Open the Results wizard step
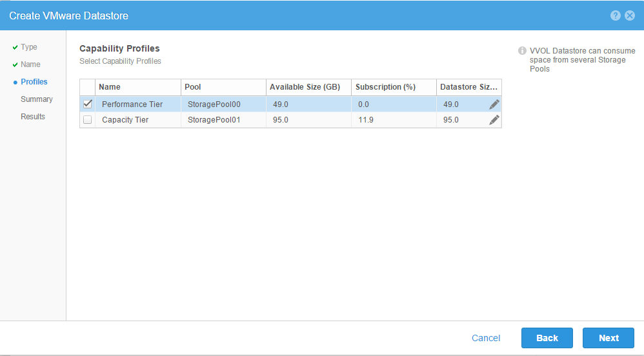The image size is (644, 356). coord(33,117)
